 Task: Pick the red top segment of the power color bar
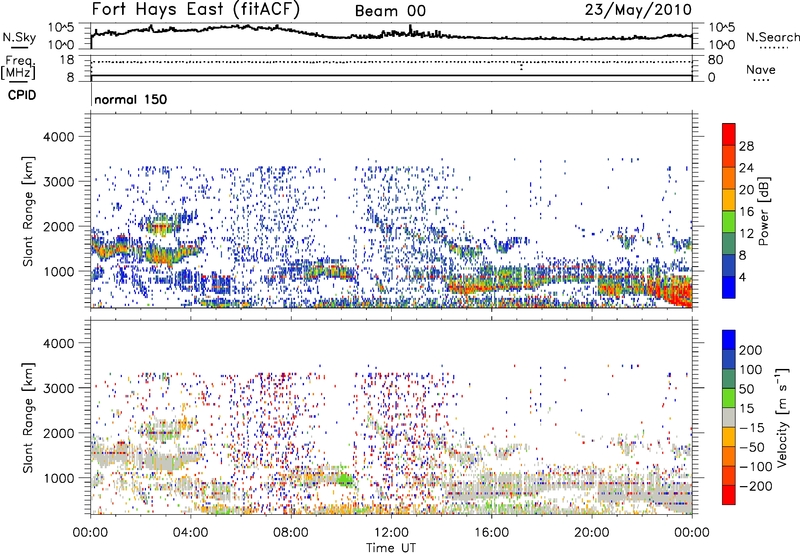click(729, 134)
